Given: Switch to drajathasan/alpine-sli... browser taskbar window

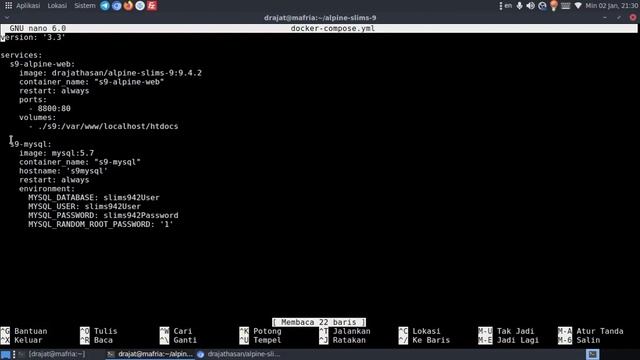Looking at the screenshot, I should pyautogui.click(x=239, y=354).
